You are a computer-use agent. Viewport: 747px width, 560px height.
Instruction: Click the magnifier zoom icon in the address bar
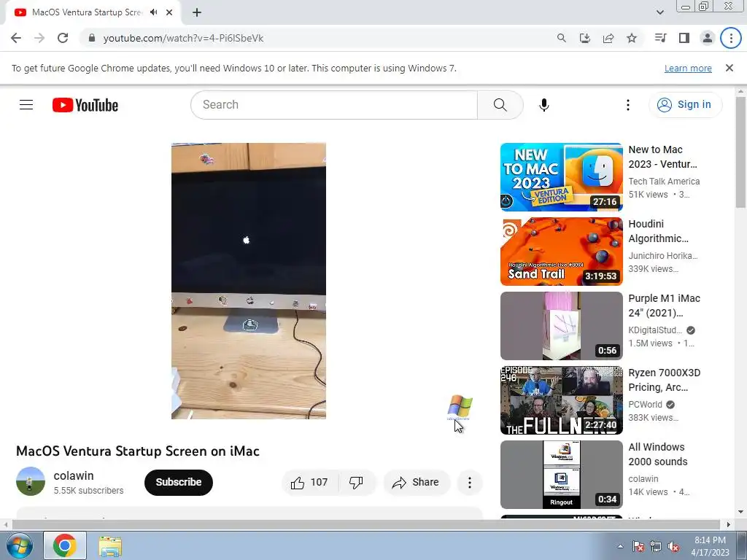562,38
